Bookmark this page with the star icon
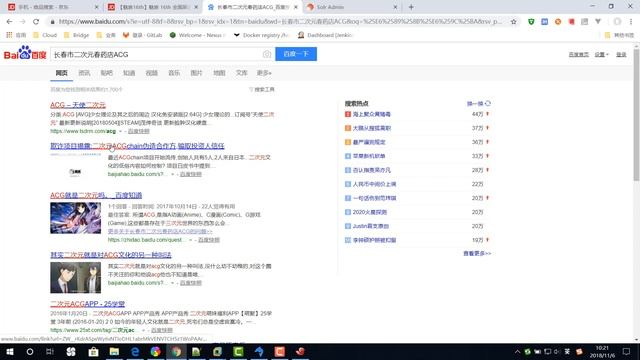This screenshot has width=640, height=360. tap(513, 22)
